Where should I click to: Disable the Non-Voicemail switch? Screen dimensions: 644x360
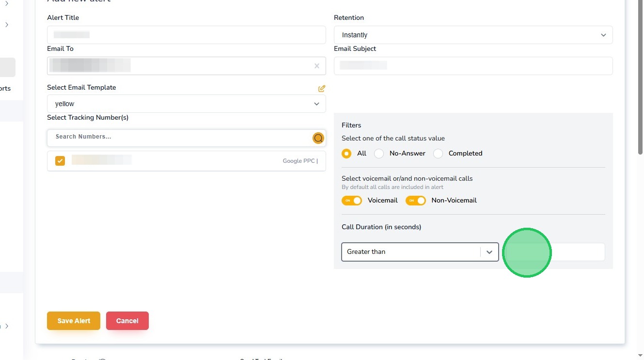coord(416,201)
